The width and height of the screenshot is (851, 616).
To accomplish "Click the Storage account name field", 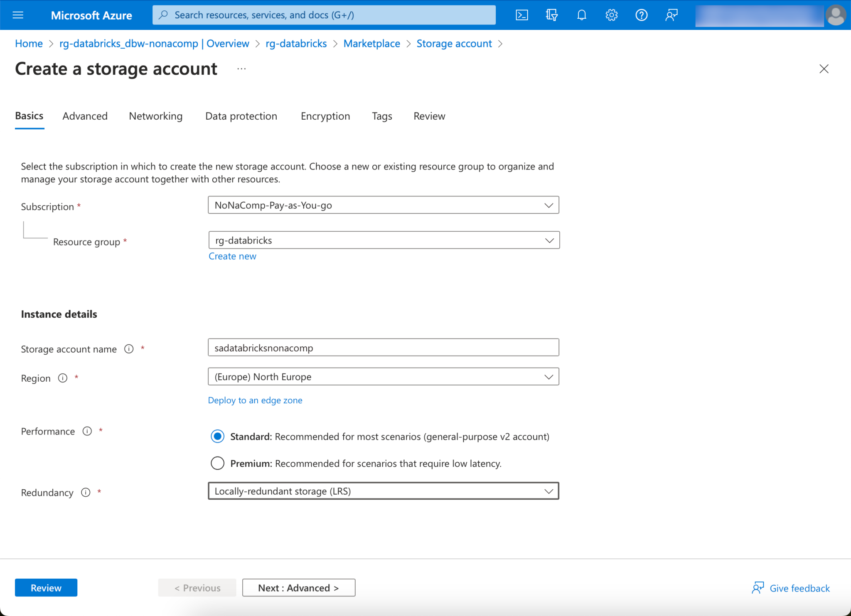I will [383, 348].
